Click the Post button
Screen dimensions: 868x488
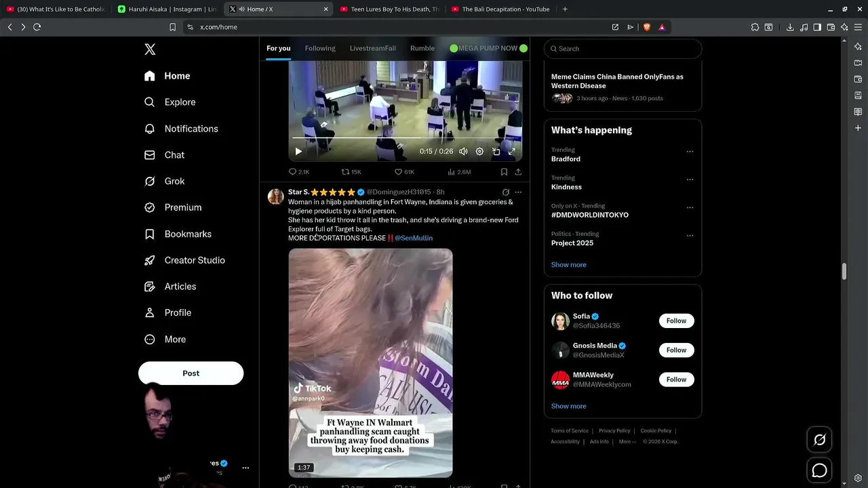tap(191, 373)
